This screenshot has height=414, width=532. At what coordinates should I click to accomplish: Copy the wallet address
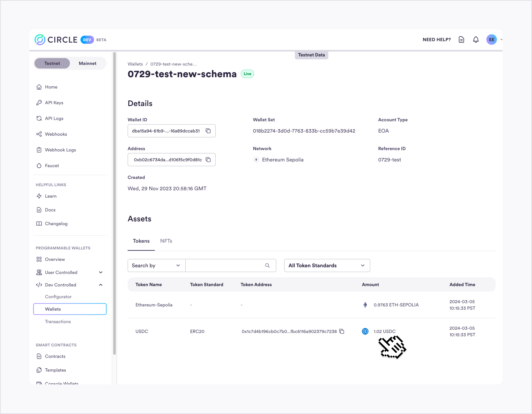click(x=208, y=160)
